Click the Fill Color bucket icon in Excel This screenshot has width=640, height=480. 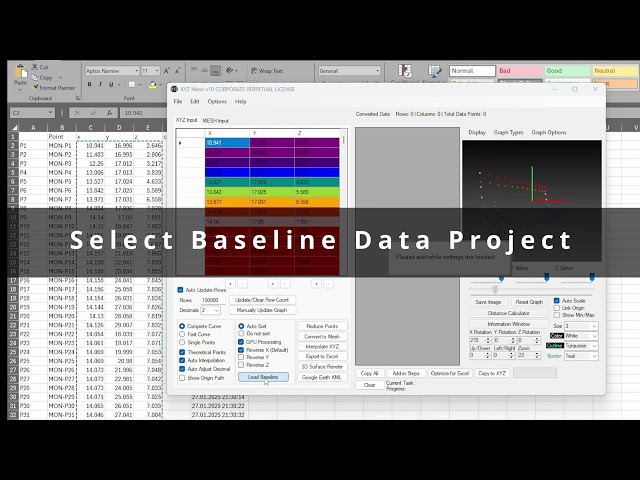(x=152, y=84)
